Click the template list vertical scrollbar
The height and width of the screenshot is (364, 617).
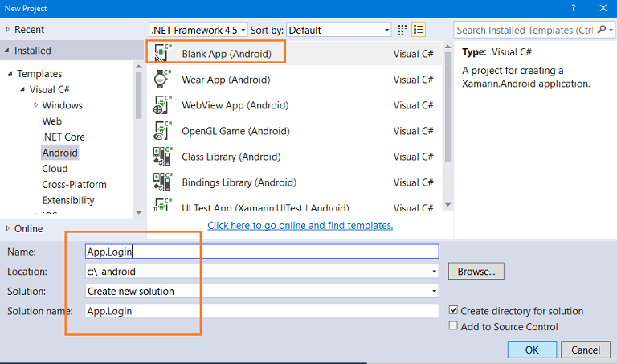[447, 121]
